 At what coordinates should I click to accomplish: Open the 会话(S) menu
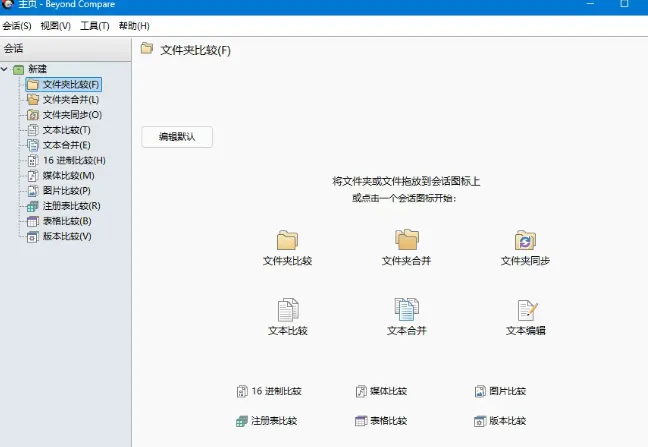(17, 26)
